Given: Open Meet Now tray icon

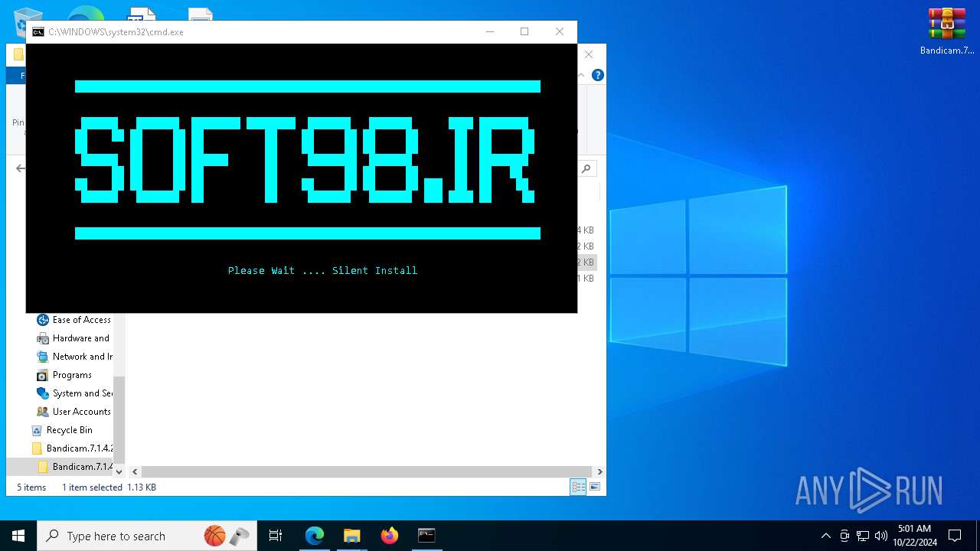Looking at the screenshot, I should pyautogui.click(x=844, y=536).
